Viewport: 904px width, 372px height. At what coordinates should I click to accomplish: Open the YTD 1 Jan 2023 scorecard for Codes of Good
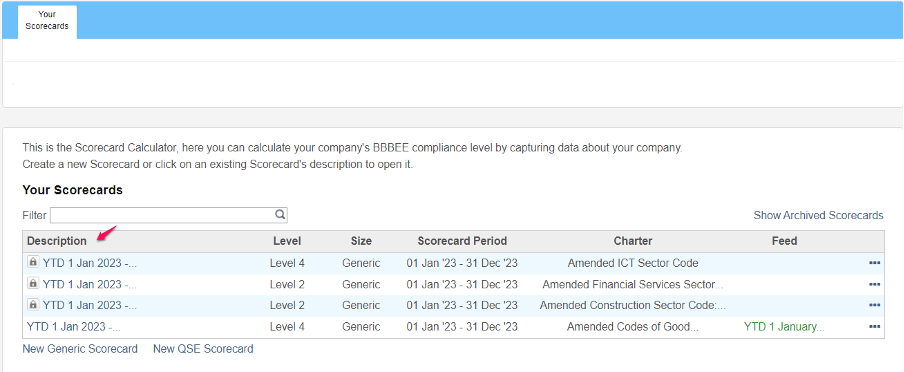tap(74, 326)
